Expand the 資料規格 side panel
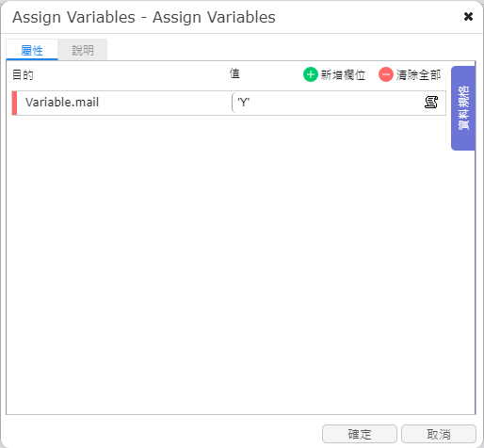The height and width of the screenshot is (448, 484). click(x=463, y=108)
